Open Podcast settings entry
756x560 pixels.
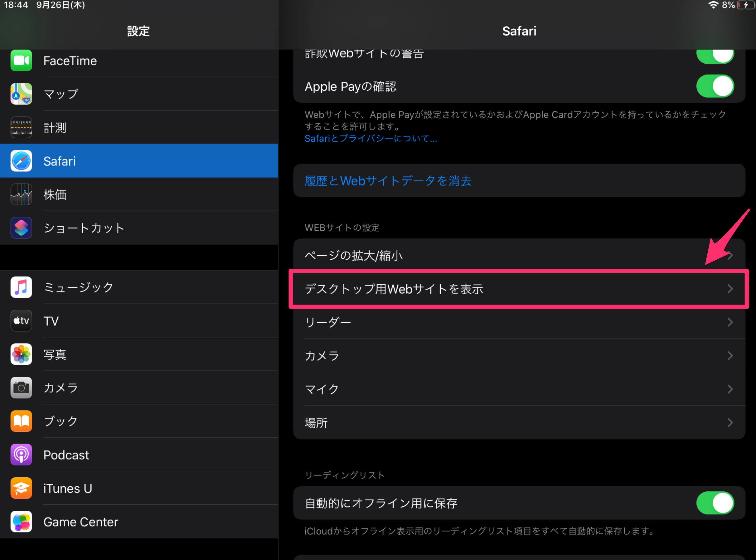pyautogui.click(x=139, y=454)
